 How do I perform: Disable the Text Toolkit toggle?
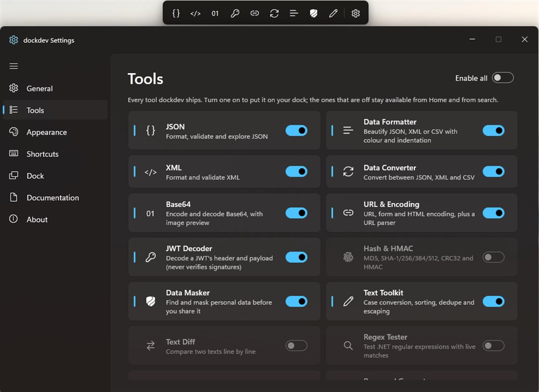click(x=493, y=301)
